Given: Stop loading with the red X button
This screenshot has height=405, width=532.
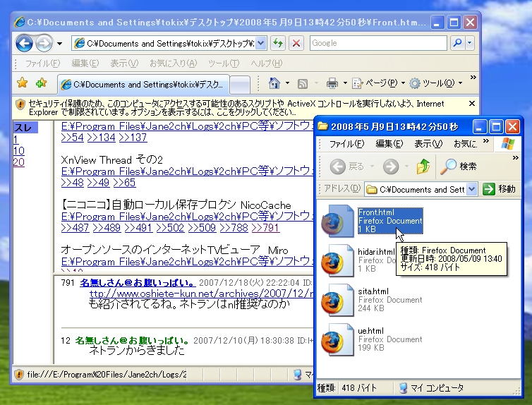Looking at the screenshot, I should [x=296, y=43].
